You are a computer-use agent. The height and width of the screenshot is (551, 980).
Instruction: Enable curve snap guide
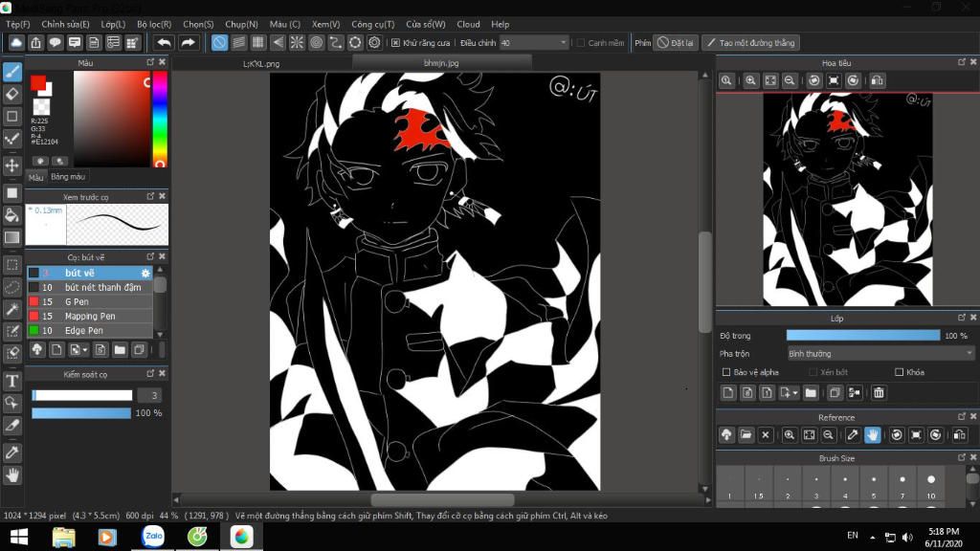coord(336,42)
